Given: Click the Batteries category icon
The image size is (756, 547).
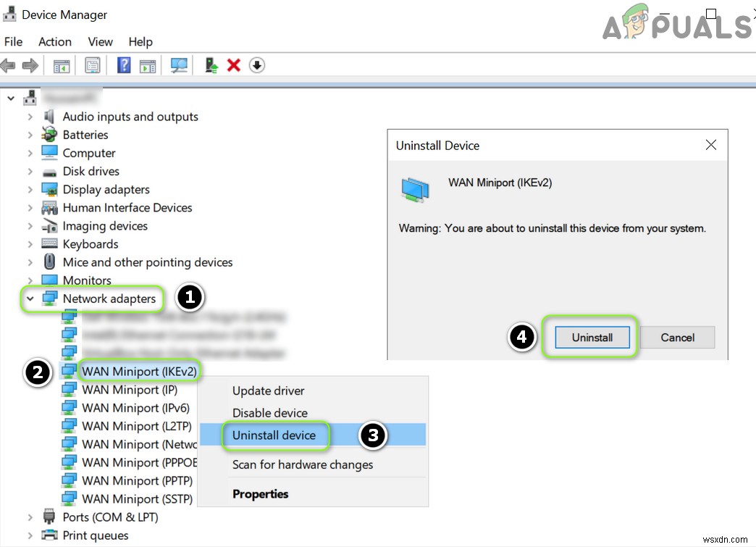Looking at the screenshot, I should pos(49,135).
